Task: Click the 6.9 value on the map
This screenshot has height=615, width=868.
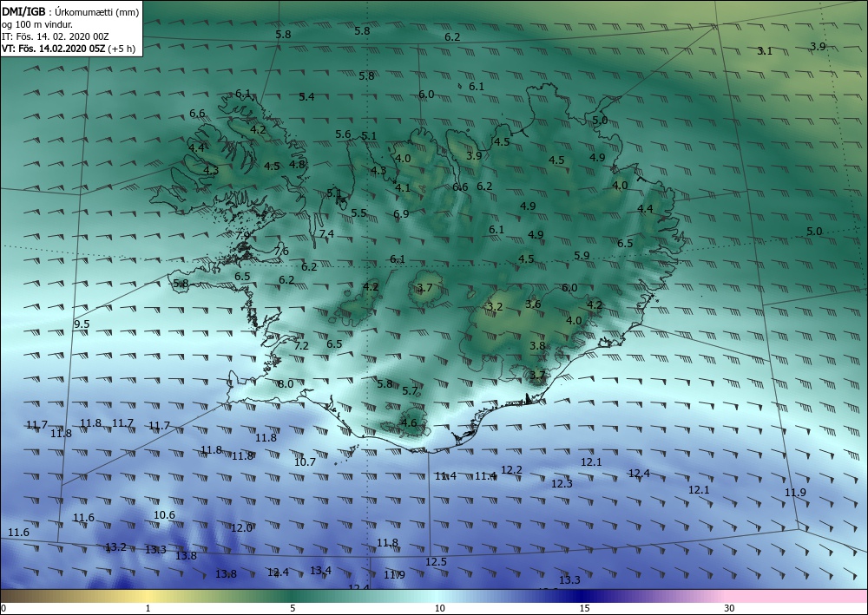Action: point(401,213)
